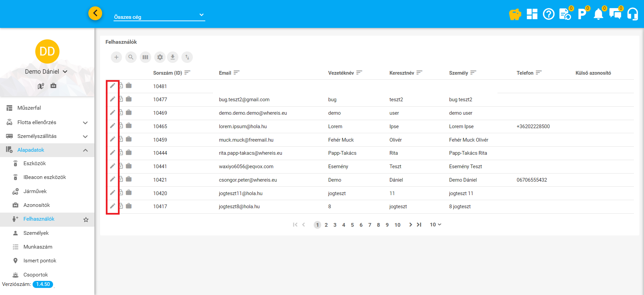Click the add new user plus icon
The image size is (644, 295).
pos(116,57)
